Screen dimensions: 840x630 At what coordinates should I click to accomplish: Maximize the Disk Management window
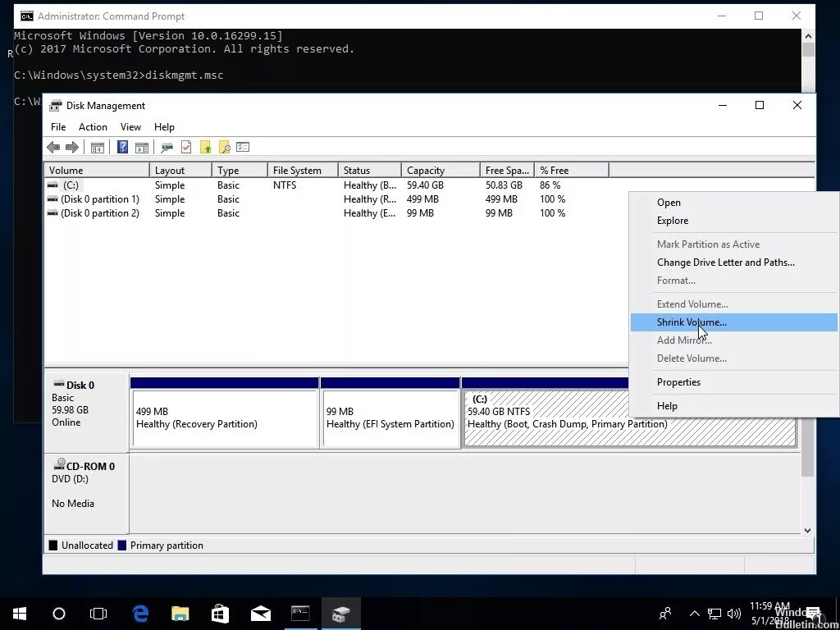pos(759,105)
